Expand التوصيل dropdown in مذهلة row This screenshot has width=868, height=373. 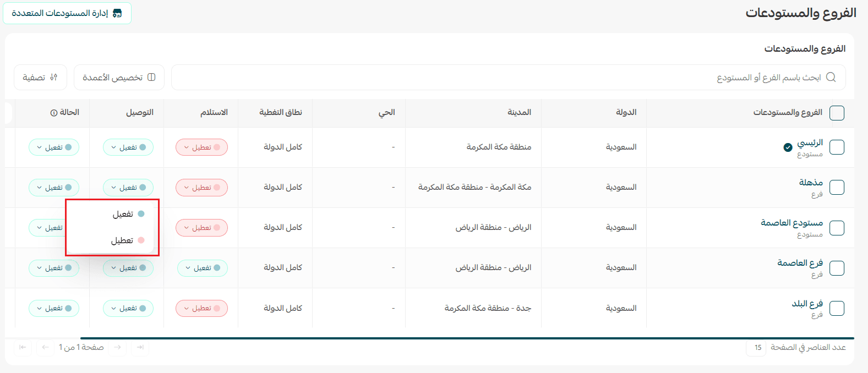pos(128,188)
